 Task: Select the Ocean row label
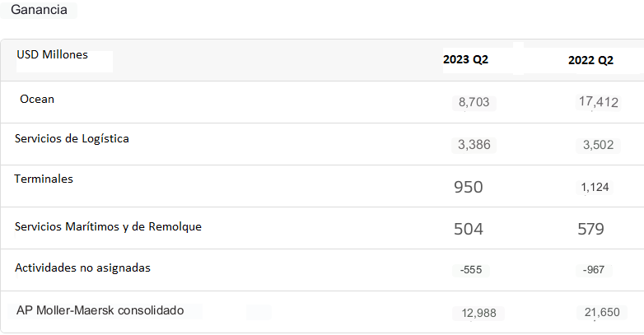point(37,99)
